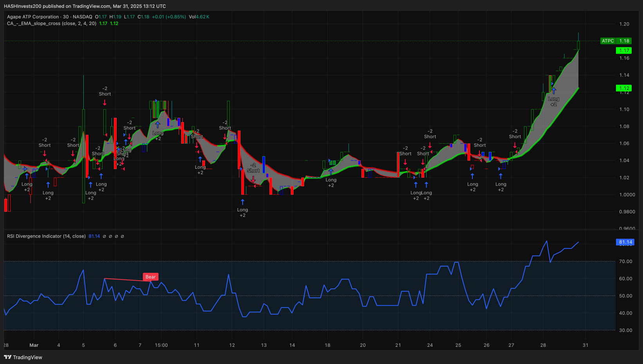Click Long +2 signal under March 12 low

tap(243, 213)
